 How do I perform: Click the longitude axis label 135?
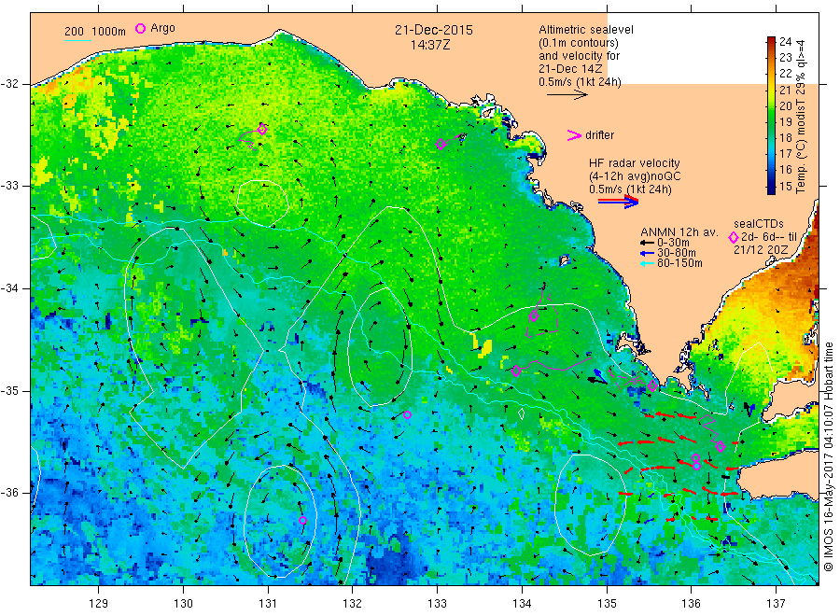coord(607,604)
